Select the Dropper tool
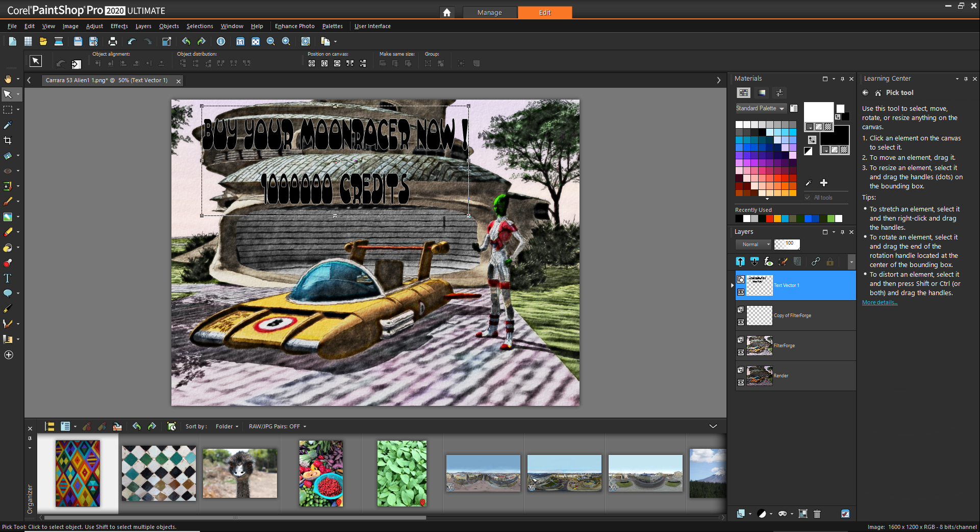This screenshot has height=532, width=980. point(8,125)
